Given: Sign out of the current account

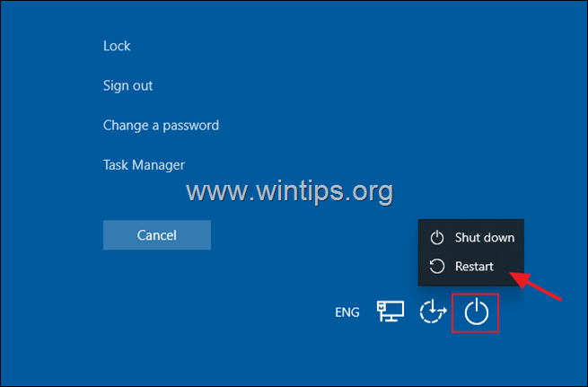Looking at the screenshot, I should tap(127, 85).
